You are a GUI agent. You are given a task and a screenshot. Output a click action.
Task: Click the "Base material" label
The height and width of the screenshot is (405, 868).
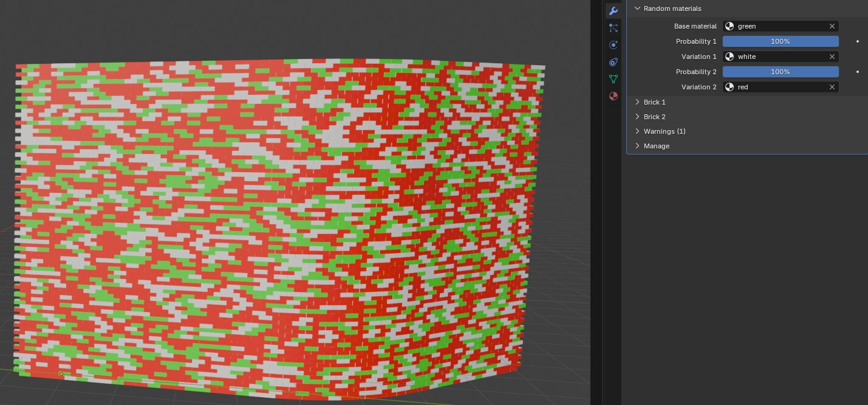click(695, 26)
